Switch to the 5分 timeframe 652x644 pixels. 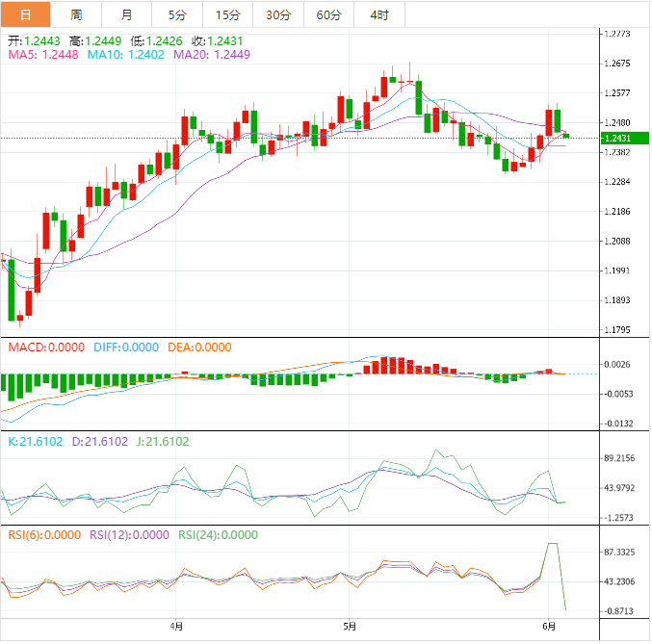click(178, 14)
